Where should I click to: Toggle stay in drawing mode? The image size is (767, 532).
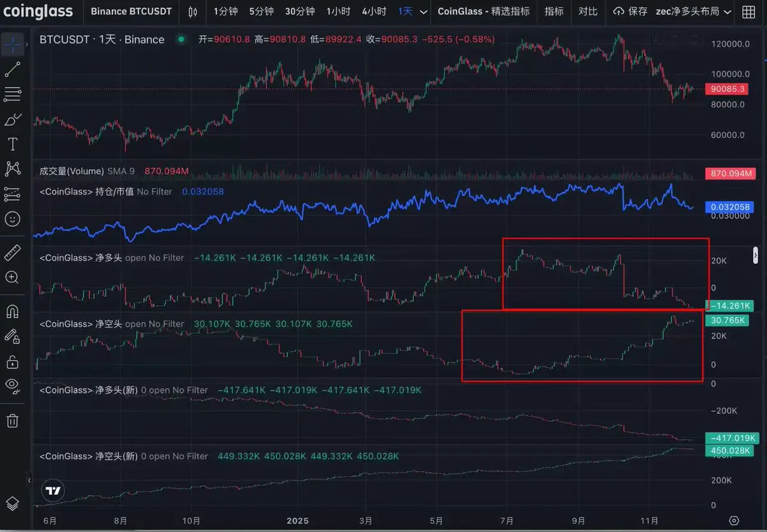[12, 336]
